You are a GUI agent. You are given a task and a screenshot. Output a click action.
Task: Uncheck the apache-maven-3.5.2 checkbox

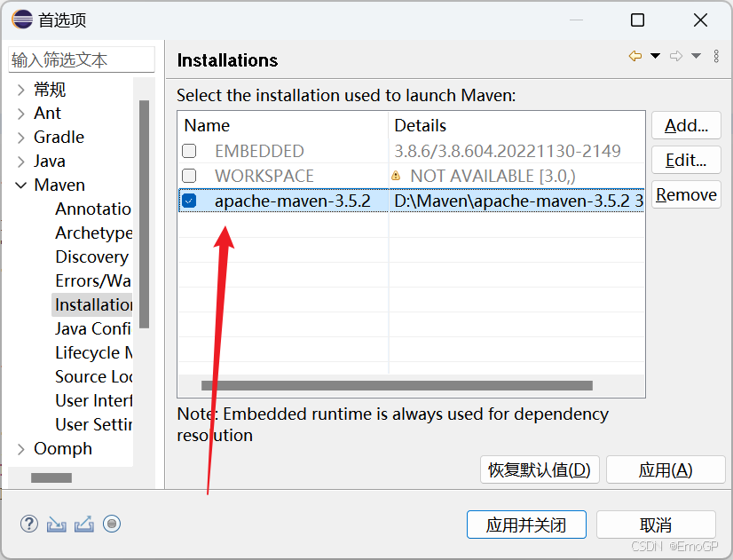tap(189, 201)
